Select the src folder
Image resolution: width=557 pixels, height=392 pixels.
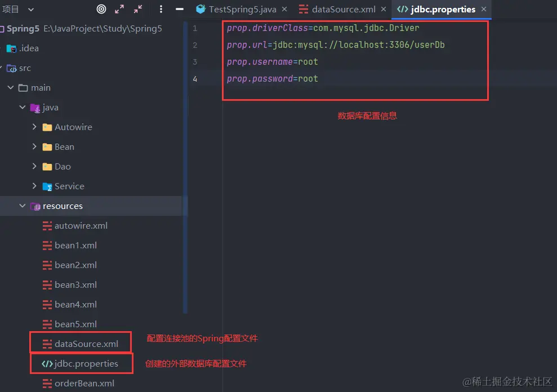[25, 68]
